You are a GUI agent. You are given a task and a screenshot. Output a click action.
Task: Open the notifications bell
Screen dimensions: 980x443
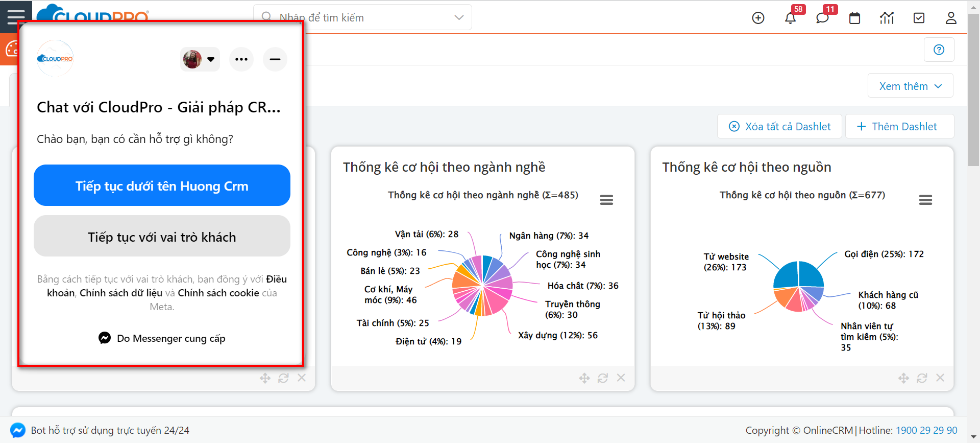tap(790, 18)
